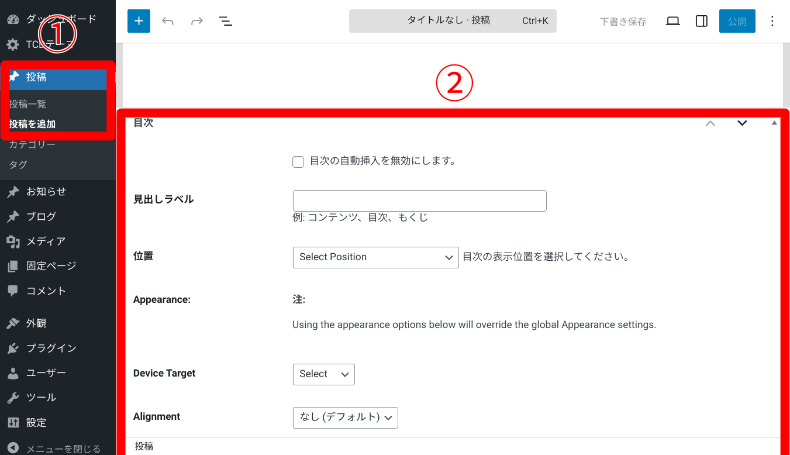Click the ツール wrench icon
The width and height of the screenshot is (790, 455).
pos(13,398)
